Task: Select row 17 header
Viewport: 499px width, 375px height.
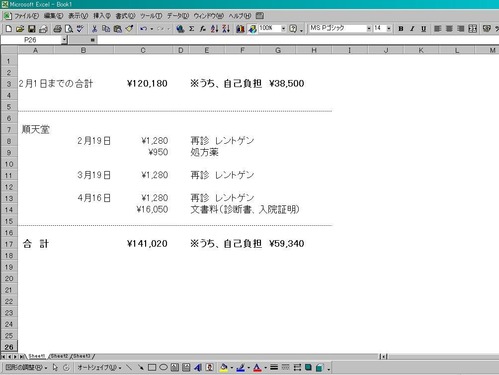Action: 9,244
